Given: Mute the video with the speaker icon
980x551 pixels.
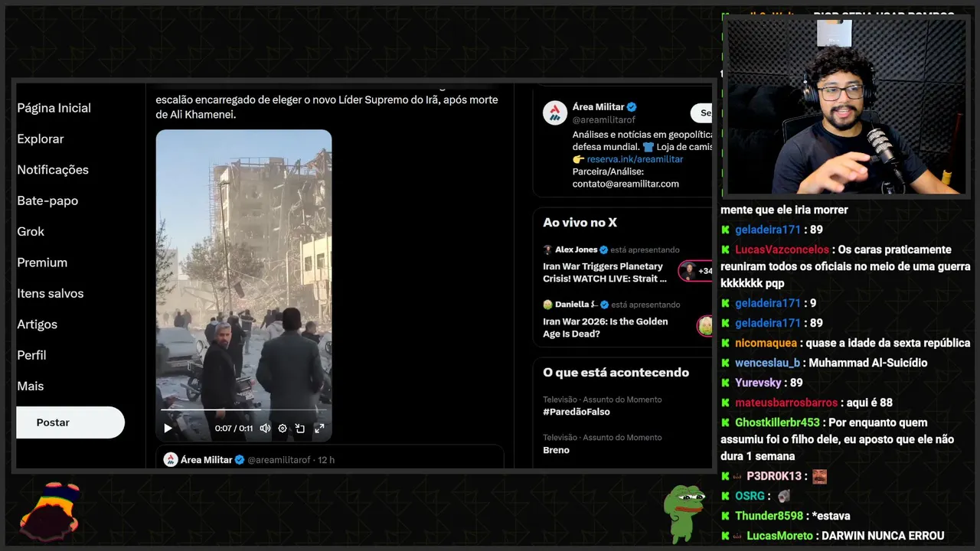Looking at the screenshot, I should [265, 429].
